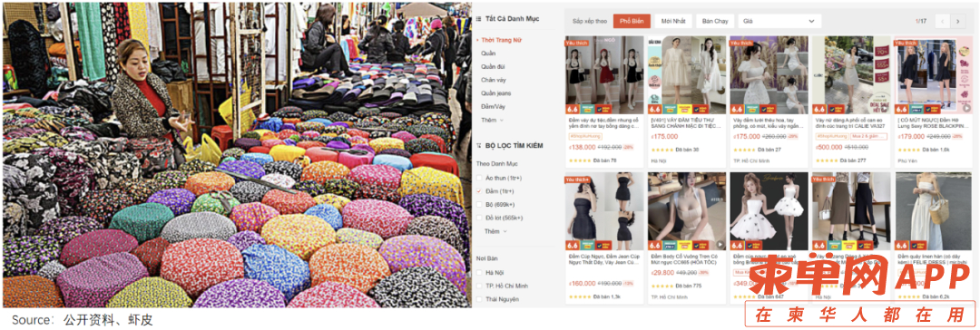Tick the Hà Nội location checkbox
This screenshot has width=980, height=330.
tap(479, 273)
